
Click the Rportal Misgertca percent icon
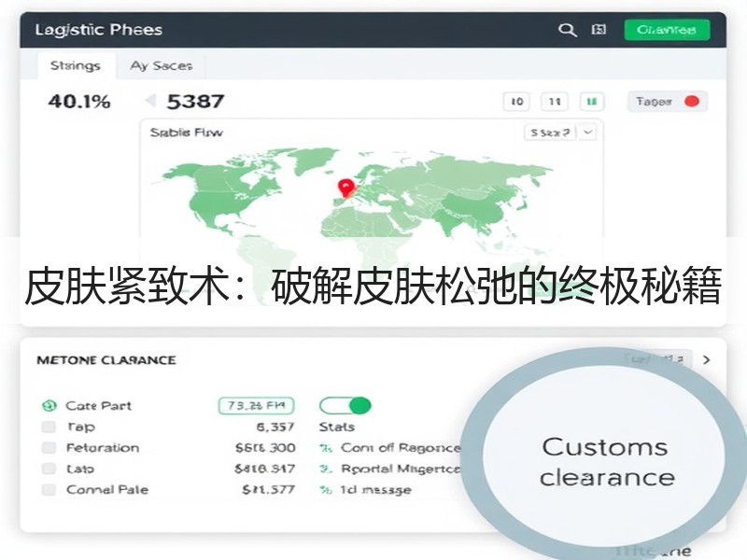(326, 469)
